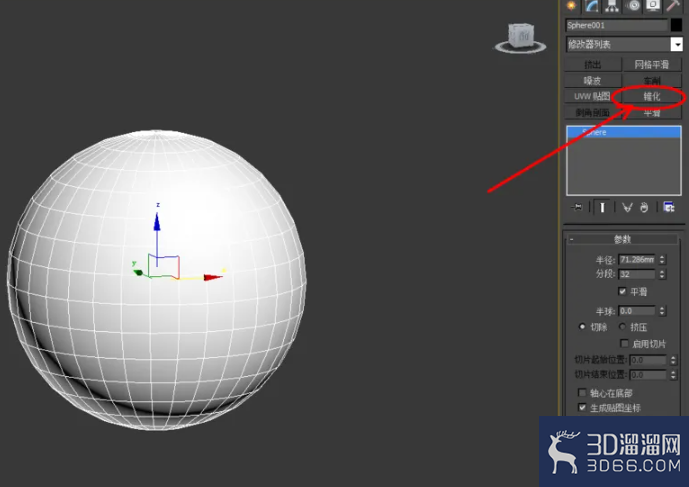Click the 车削 modifier button
The height and width of the screenshot is (487, 689).
652,81
